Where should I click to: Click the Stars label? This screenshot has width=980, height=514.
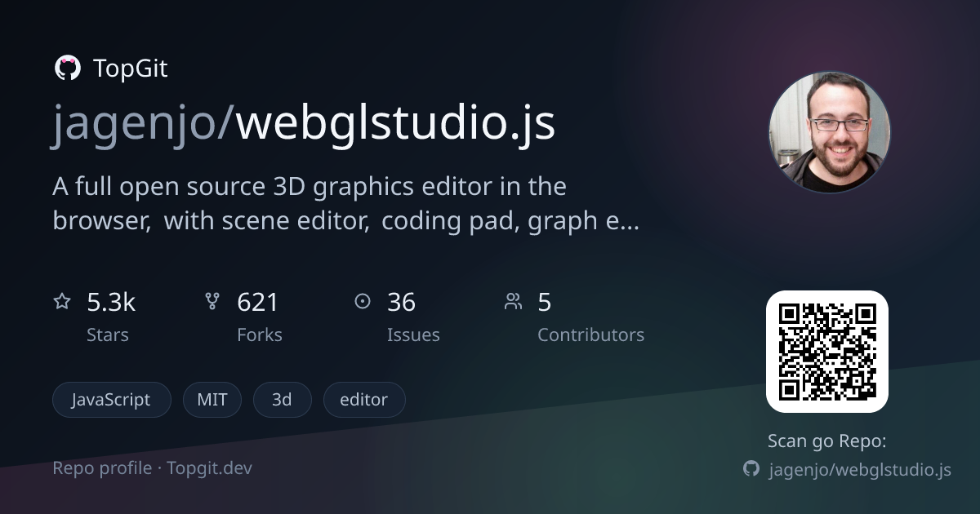click(x=108, y=335)
